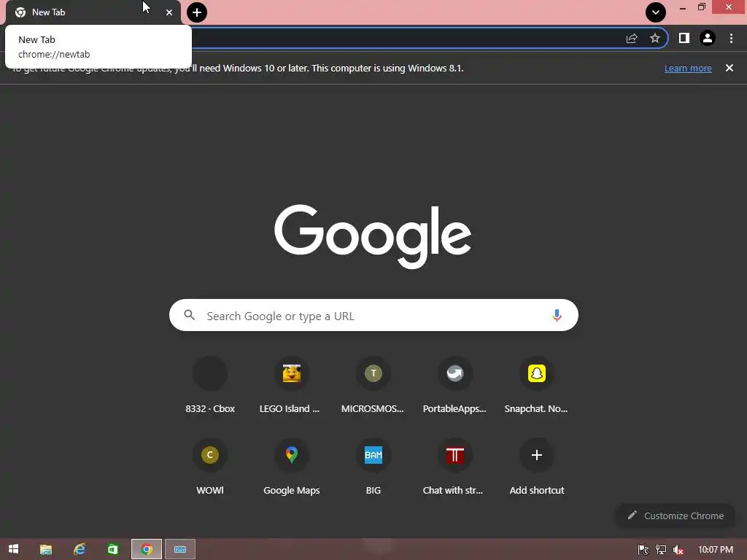Open Chrome three-dot menu

(731, 38)
